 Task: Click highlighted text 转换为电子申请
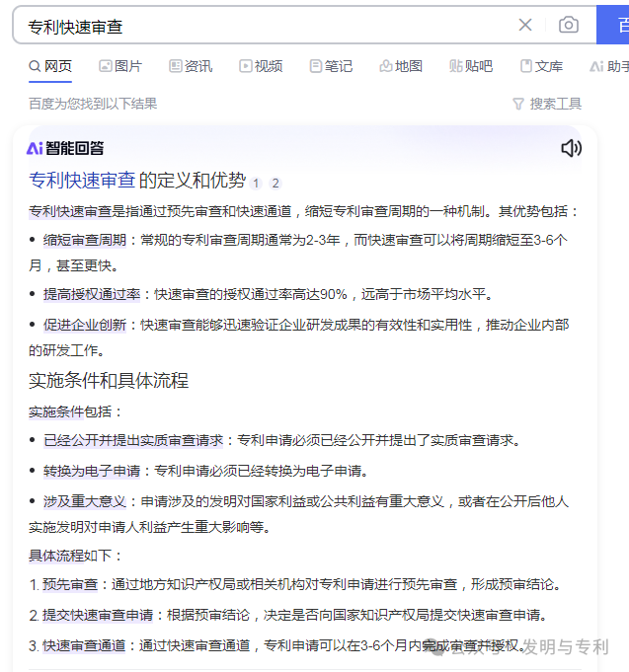(92, 471)
